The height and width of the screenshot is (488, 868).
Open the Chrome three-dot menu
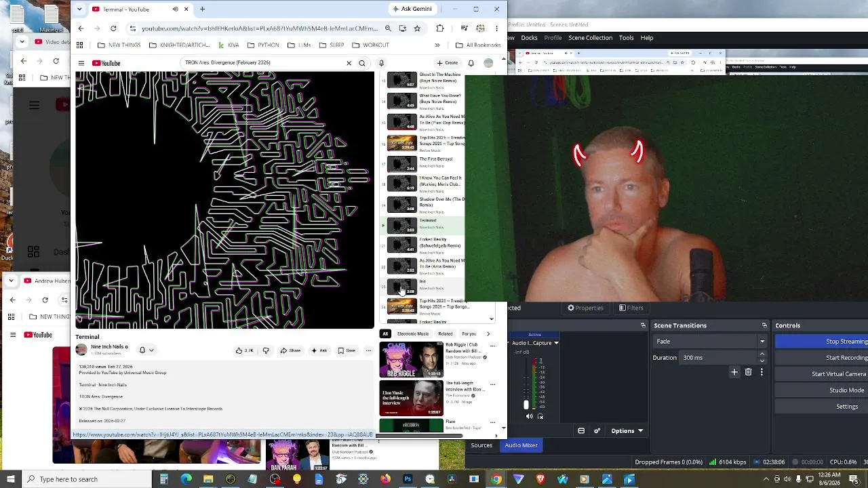click(x=497, y=28)
